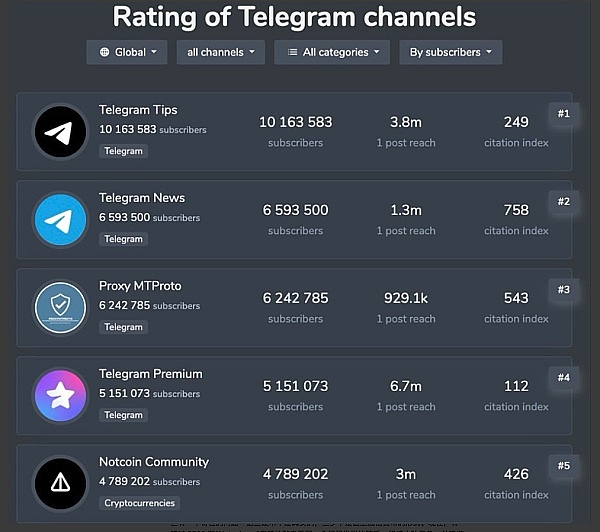Click the #1 rank badge

click(x=563, y=114)
